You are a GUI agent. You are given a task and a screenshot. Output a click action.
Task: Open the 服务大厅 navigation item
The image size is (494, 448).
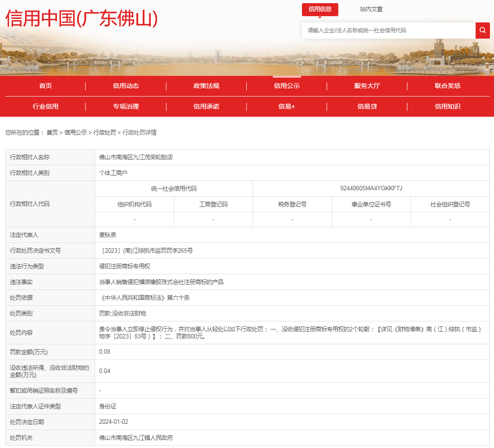[367, 86]
